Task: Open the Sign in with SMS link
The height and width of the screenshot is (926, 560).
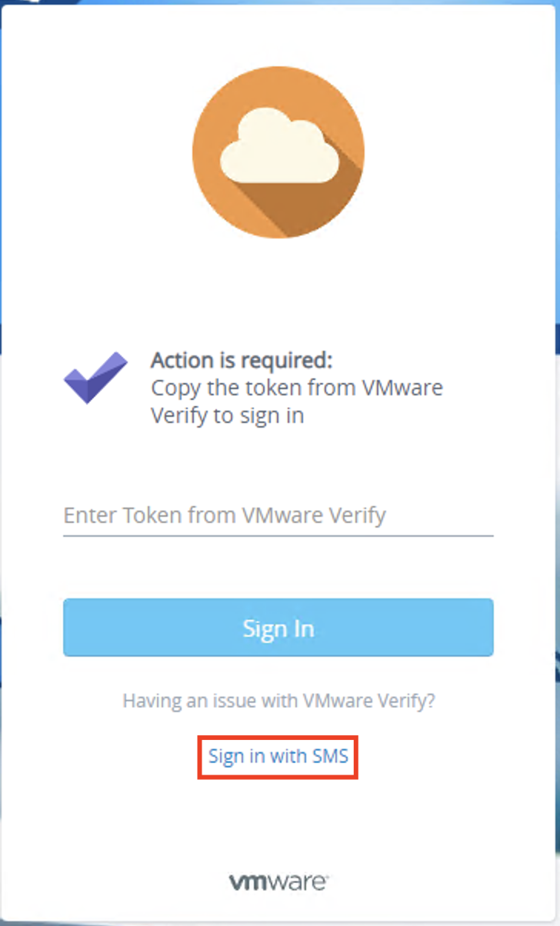Action: pos(278,756)
